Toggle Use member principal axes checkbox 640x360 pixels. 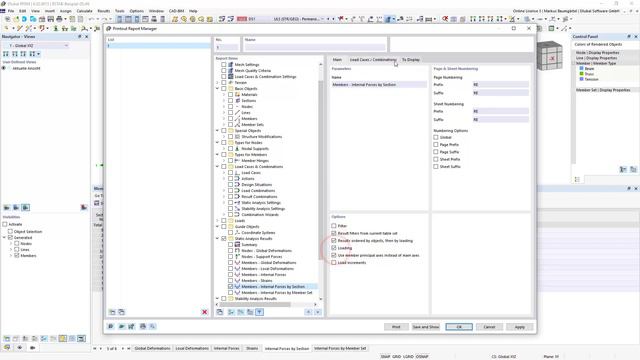(334, 255)
